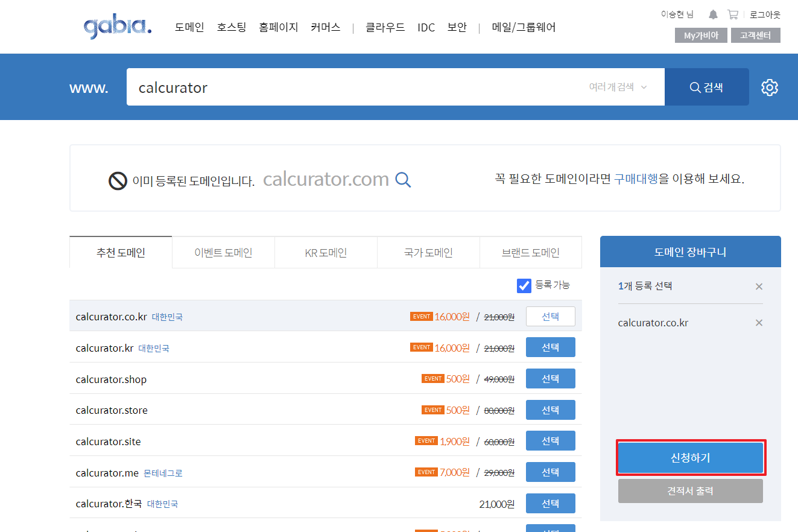Click the 몬테네그로 country label
This screenshot has width=798, height=532.
click(x=163, y=473)
